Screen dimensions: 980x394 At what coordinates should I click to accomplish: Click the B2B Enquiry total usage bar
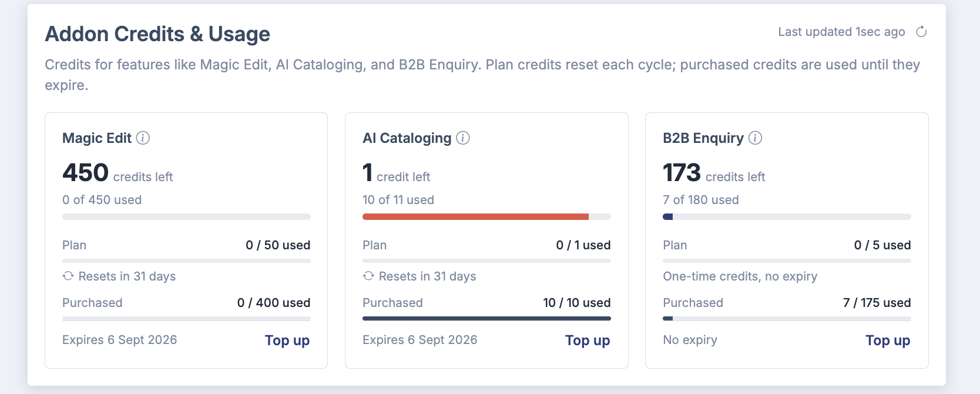pos(787,217)
